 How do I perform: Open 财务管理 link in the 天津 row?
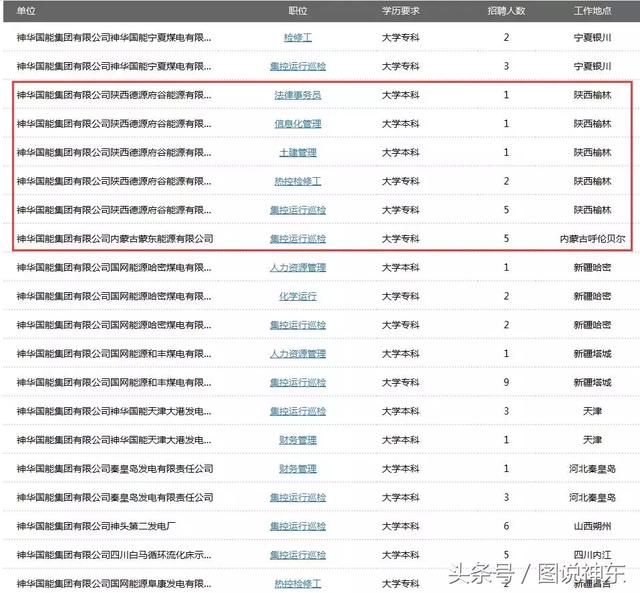coord(298,440)
